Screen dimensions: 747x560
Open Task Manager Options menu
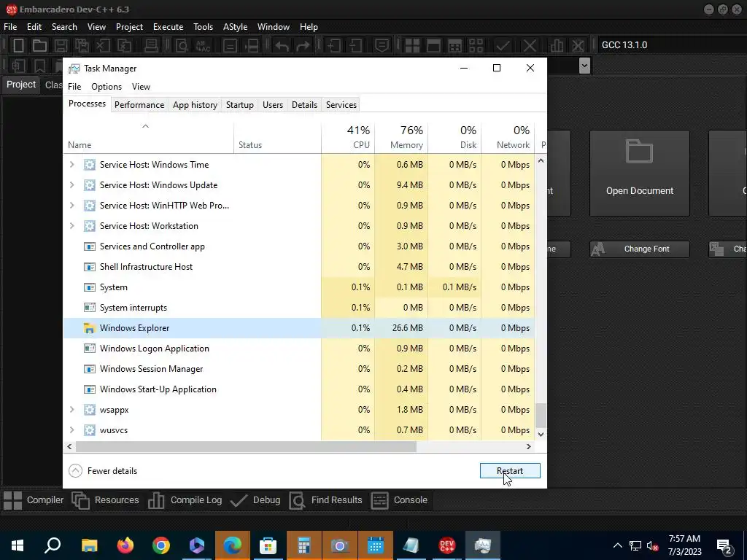pyautogui.click(x=107, y=87)
